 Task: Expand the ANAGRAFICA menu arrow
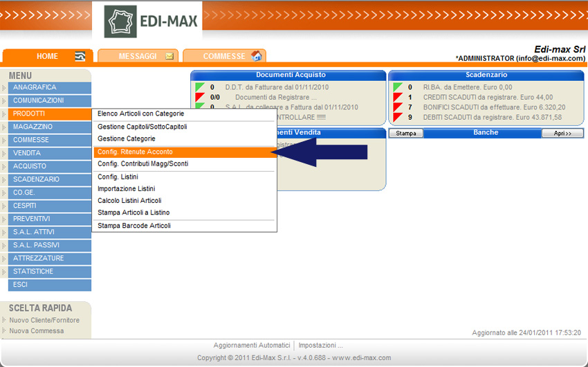click(x=3, y=88)
